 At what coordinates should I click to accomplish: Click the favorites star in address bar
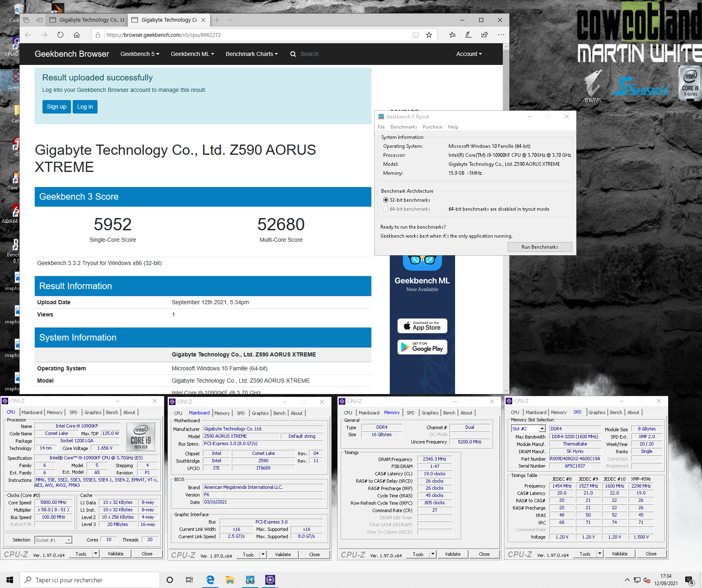pos(429,35)
